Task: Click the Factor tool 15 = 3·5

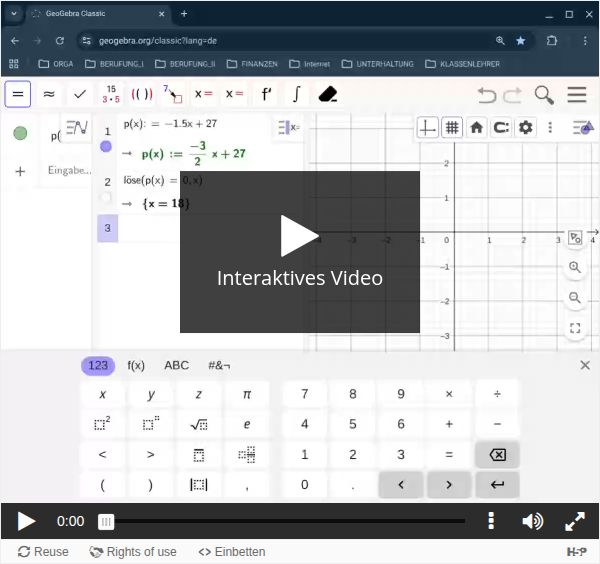Action: tap(110, 94)
